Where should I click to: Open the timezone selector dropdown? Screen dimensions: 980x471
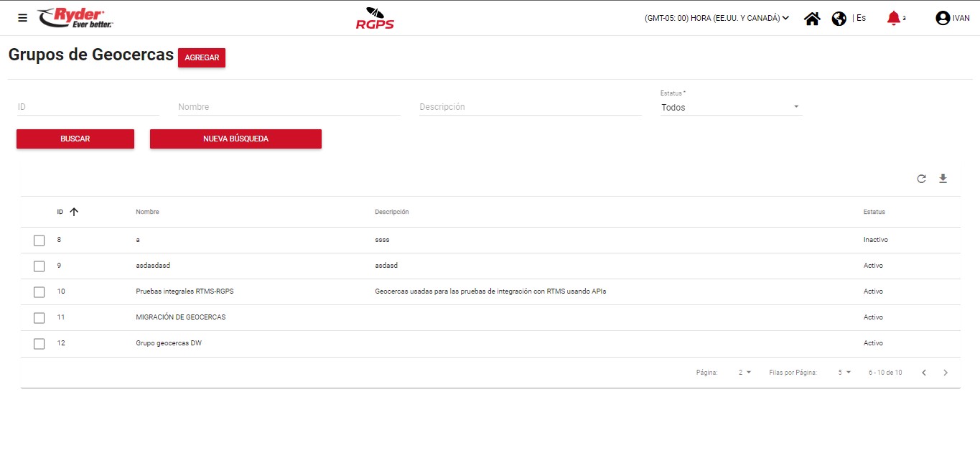[x=717, y=19]
